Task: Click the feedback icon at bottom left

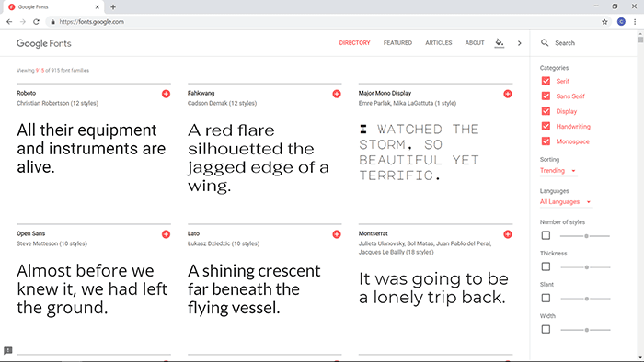Action: tap(7, 351)
